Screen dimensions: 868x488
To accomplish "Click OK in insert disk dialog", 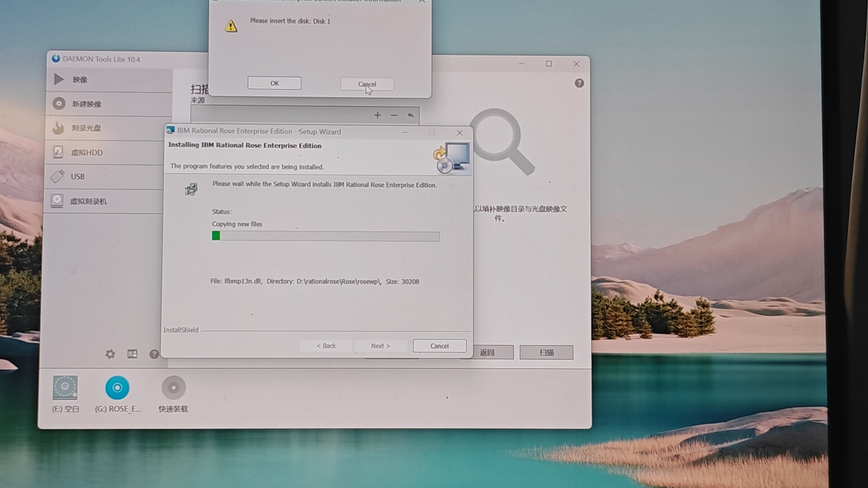I will pyautogui.click(x=274, y=84).
